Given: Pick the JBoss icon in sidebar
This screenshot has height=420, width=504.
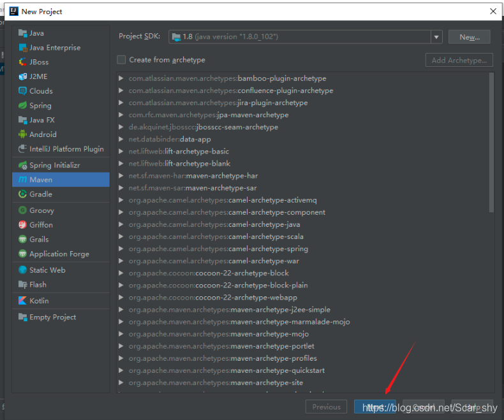Looking at the screenshot, I should pyautogui.click(x=22, y=62).
